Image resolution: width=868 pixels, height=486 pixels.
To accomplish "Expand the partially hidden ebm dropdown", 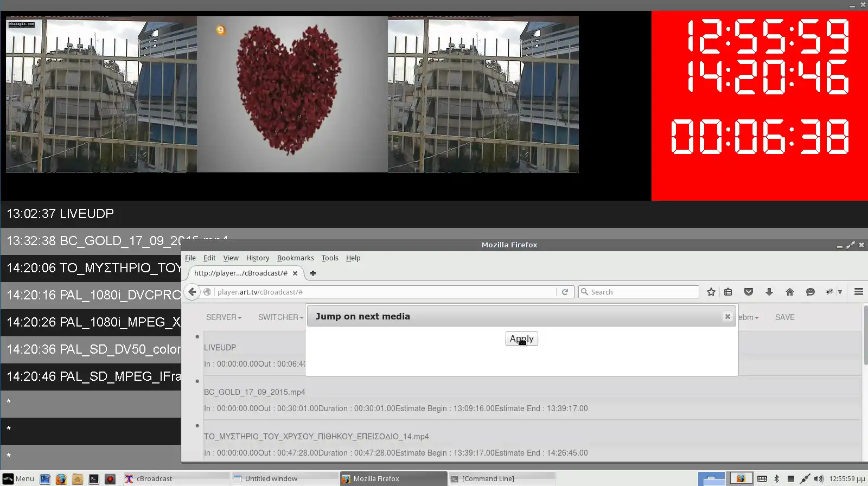I will point(749,317).
